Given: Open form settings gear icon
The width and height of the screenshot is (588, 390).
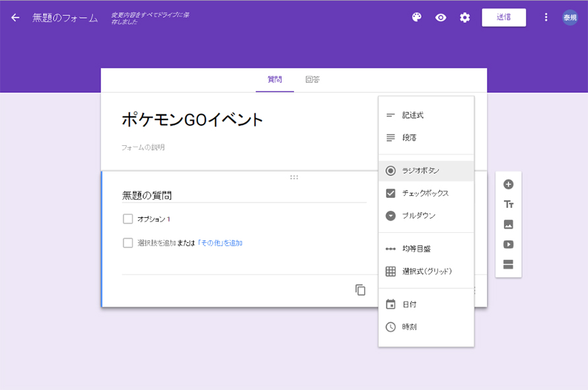Looking at the screenshot, I should 464,18.
